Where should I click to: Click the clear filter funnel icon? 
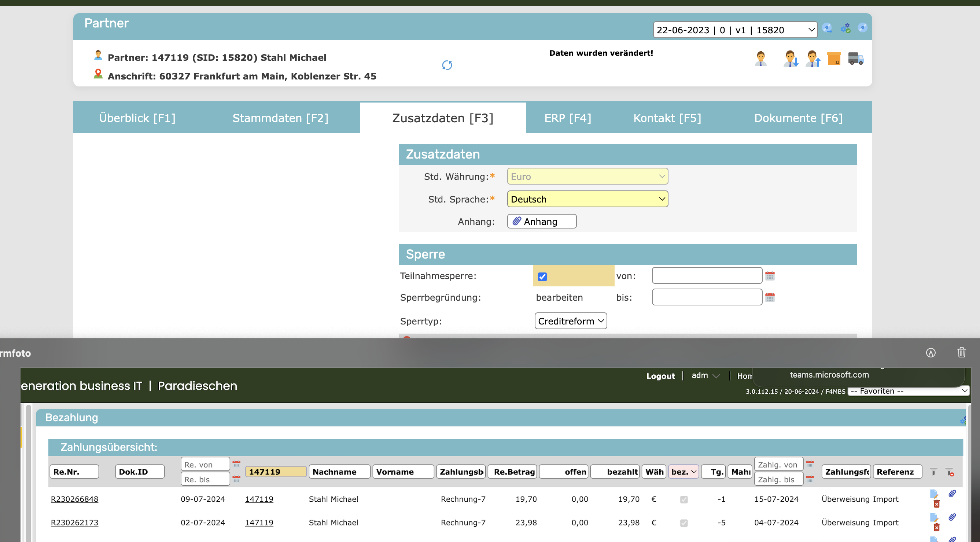(950, 472)
